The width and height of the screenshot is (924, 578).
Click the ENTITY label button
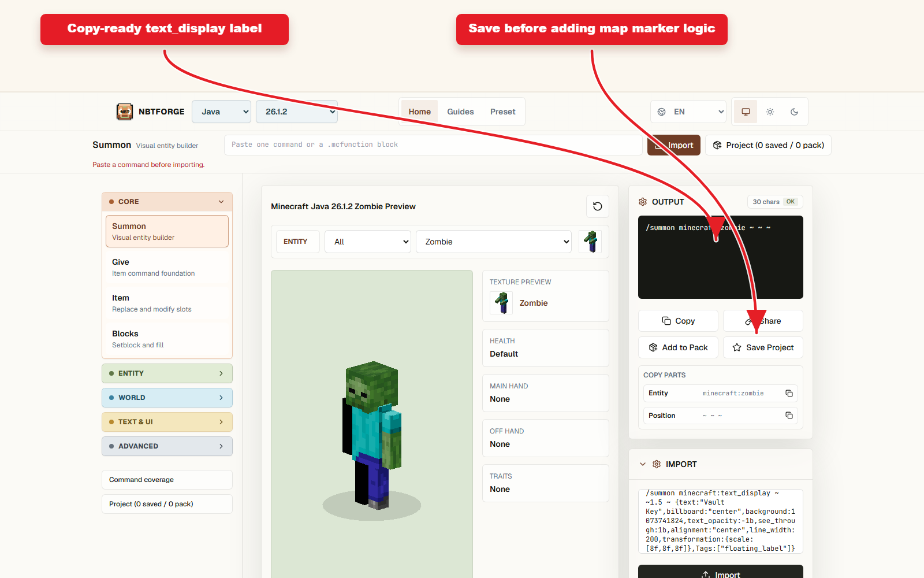[298, 242]
